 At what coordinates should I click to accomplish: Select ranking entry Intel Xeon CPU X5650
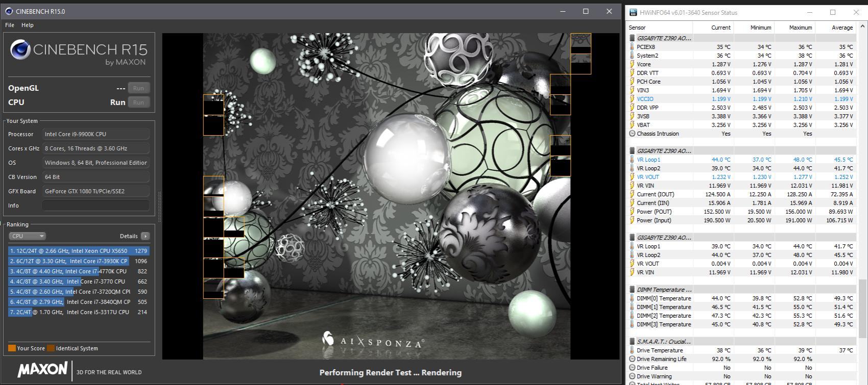tap(78, 251)
